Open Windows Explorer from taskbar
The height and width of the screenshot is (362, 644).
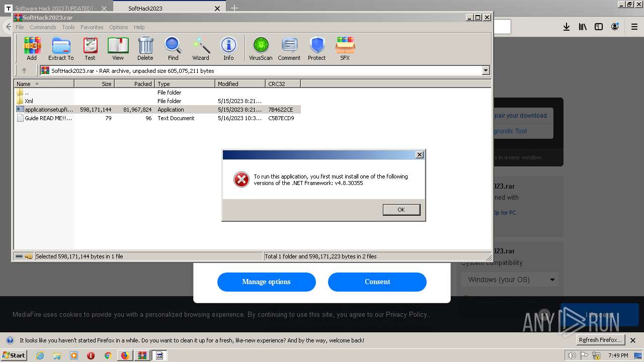(57, 355)
